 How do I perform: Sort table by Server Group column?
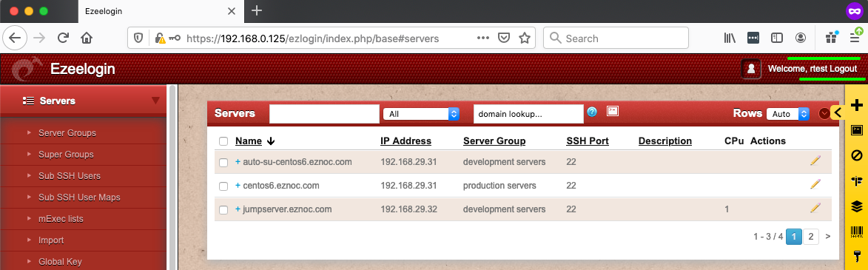[494, 141]
